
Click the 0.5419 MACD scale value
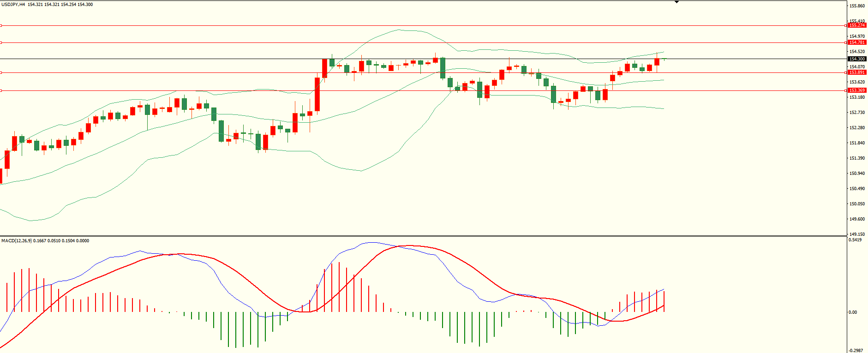coord(855,240)
